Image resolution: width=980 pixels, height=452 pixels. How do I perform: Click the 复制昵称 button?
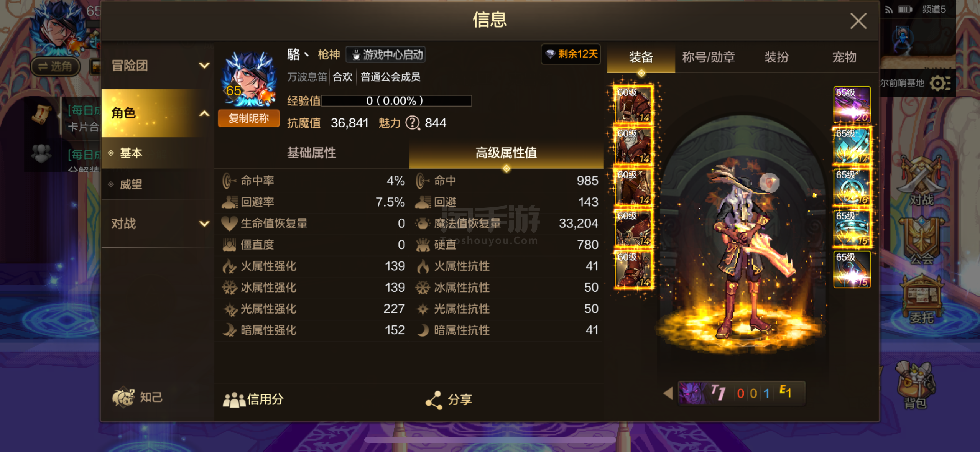point(248,118)
